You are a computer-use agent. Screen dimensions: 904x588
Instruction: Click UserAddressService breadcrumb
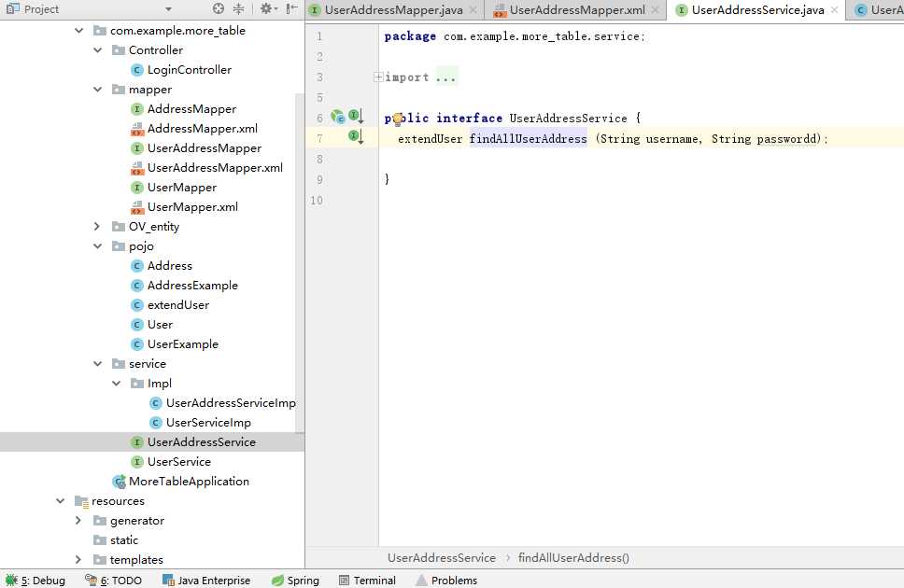pyautogui.click(x=442, y=557)
